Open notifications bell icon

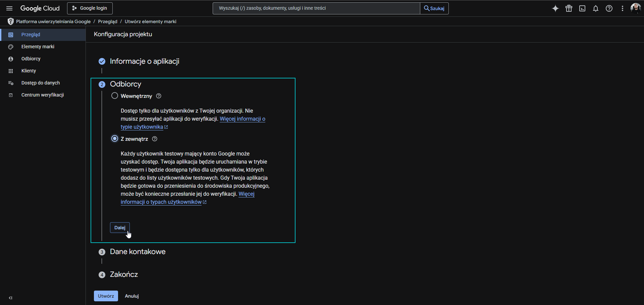[596, 8]
